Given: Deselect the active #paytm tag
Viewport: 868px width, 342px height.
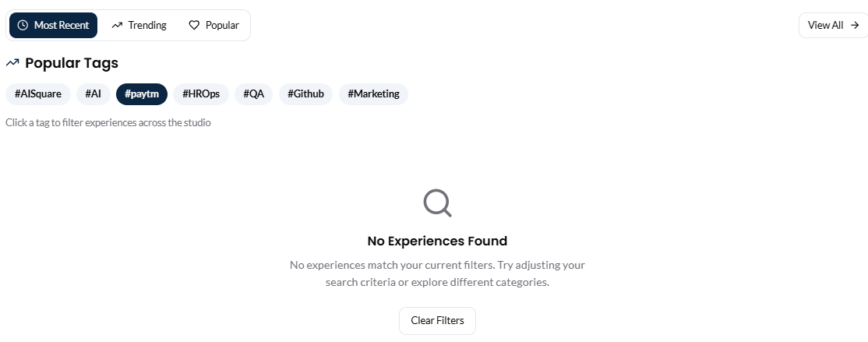Looking at the screenshot, I should click(x=142, y=94).
